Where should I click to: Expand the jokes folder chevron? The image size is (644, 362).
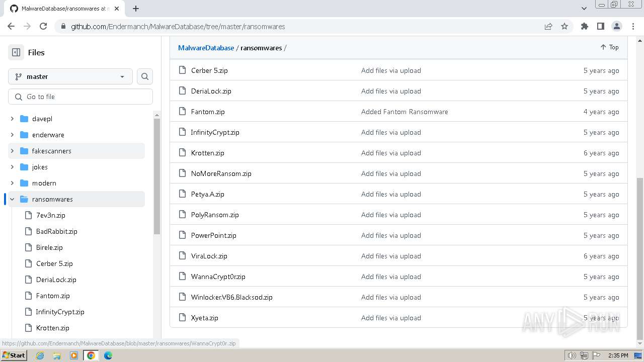click(12, 167)
